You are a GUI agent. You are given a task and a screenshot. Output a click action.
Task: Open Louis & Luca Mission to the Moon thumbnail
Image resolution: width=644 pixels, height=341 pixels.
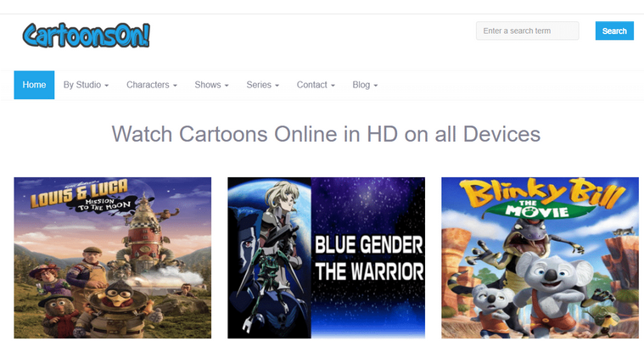click(x=113, y=258)
